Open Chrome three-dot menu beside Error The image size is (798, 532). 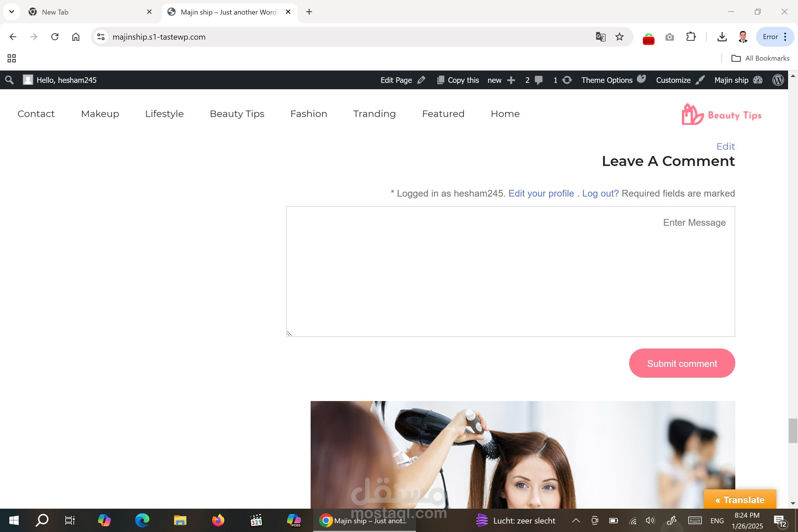click(785, 37)
